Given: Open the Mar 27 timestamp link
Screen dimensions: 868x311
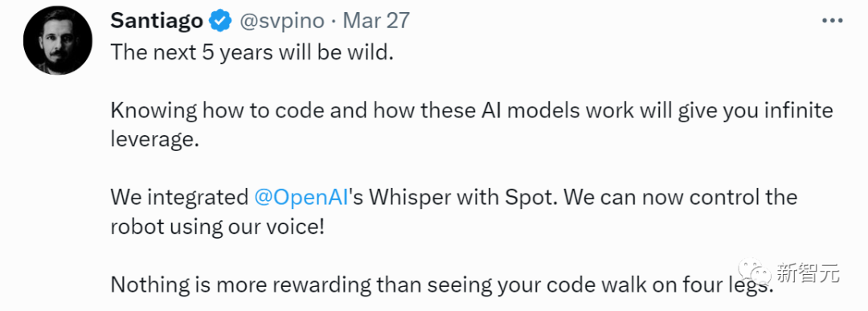Looking at the screenshot, I should coord(376,21).
